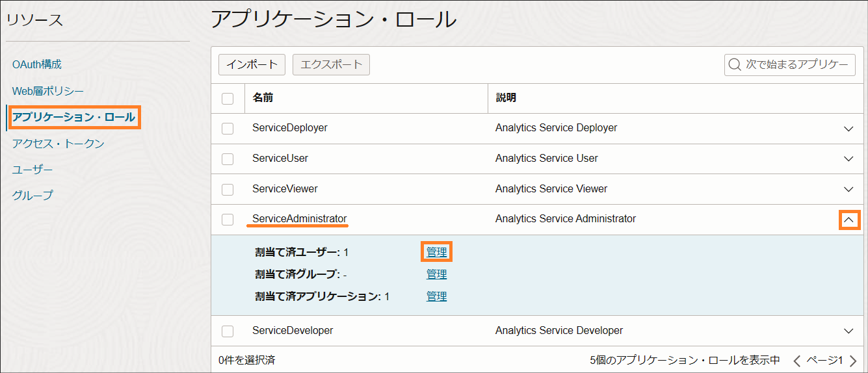This screenshot has width=868, height=373.
Task: Click the Analytics Service Viewer description
Action: pyautogui.click(x=551, y=189)
